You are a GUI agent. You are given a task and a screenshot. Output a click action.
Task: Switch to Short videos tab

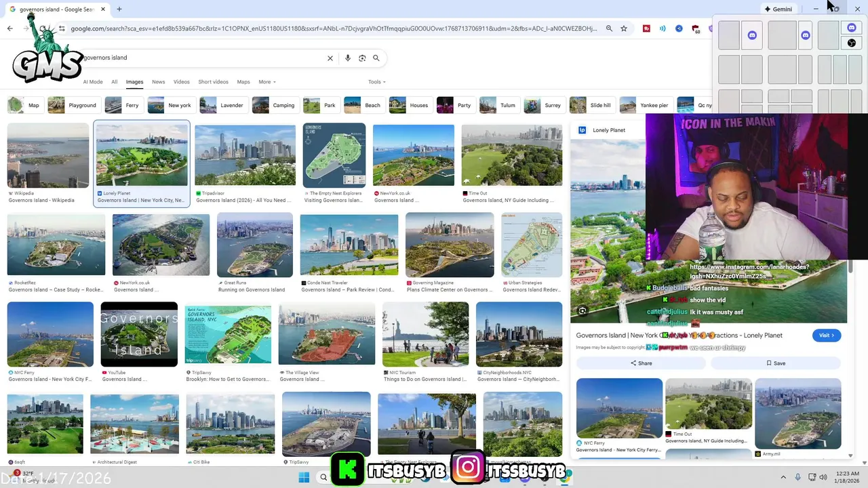[213, 82]
